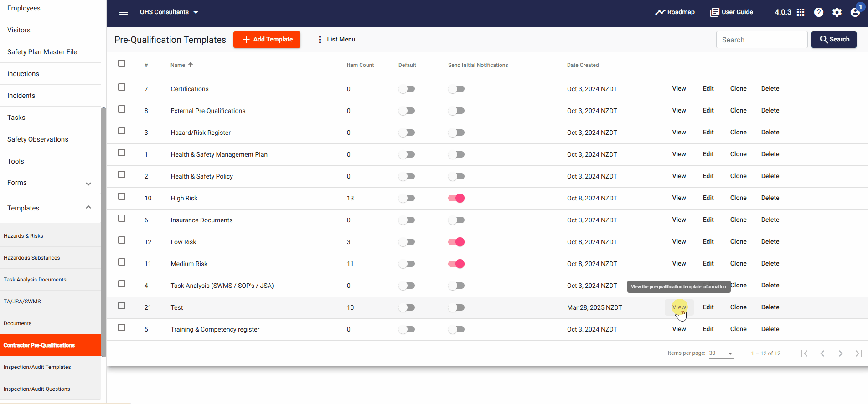Tick the Test row checkbox
Screen dimensions: 868x404
[122, 306]
